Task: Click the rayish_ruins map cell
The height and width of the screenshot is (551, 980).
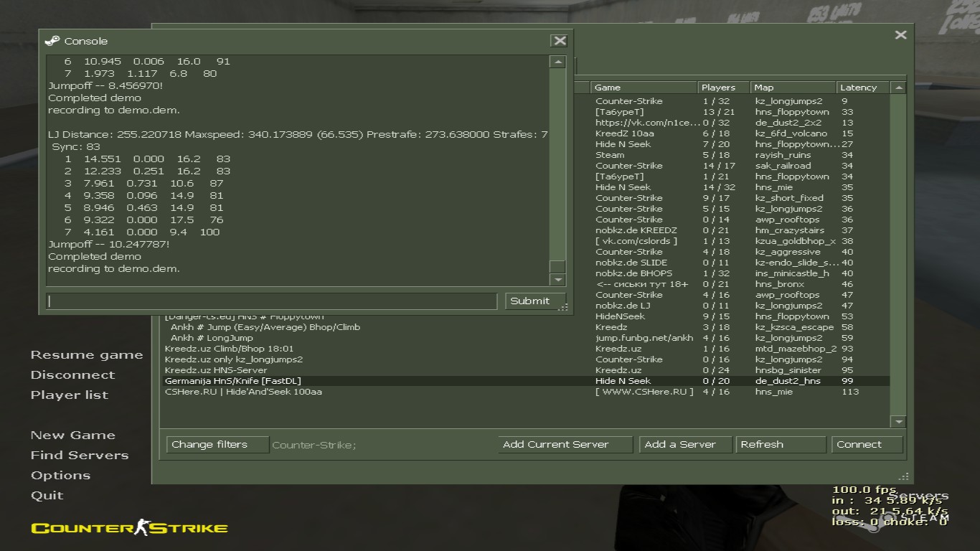Action: (783, 155)
